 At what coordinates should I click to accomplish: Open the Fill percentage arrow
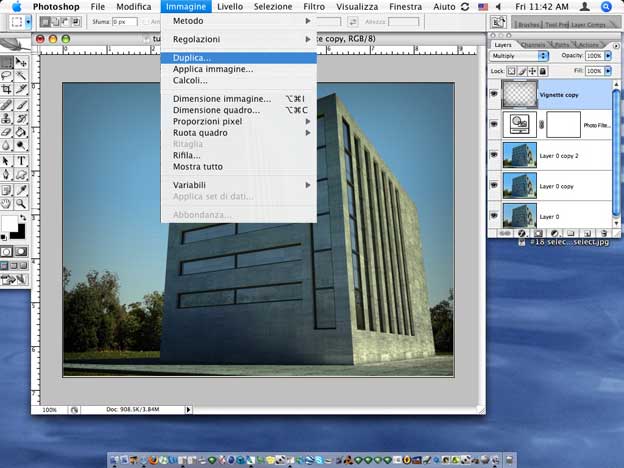tap(609, 71)
